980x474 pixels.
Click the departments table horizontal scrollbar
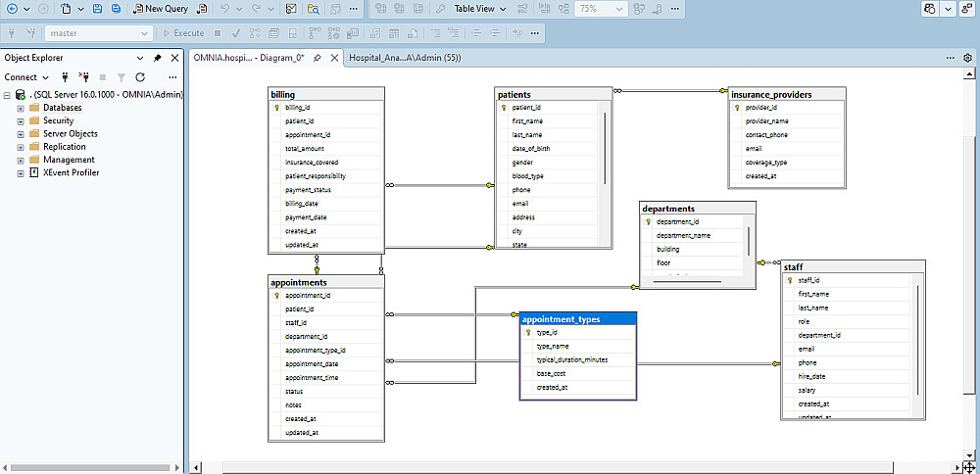688,282
